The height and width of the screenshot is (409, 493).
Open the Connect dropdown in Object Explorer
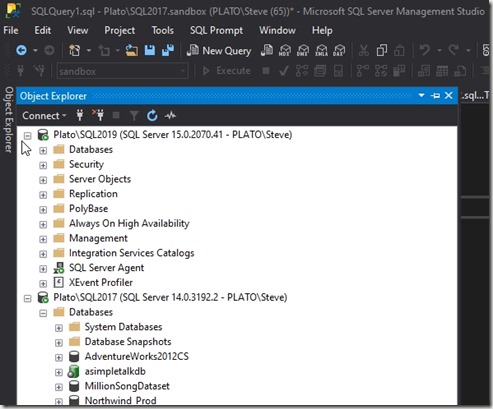click(x=44, y=116)
